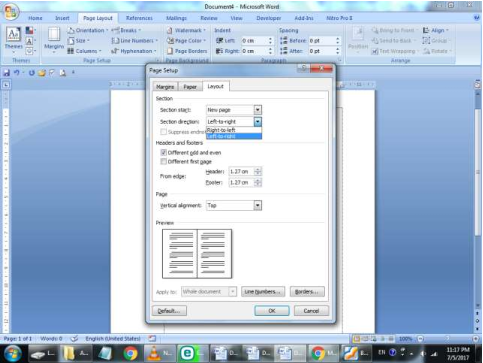Screen dimensions: 483x363
Task: Switch to the Review ribbon tab
Action: click(209, 18)
